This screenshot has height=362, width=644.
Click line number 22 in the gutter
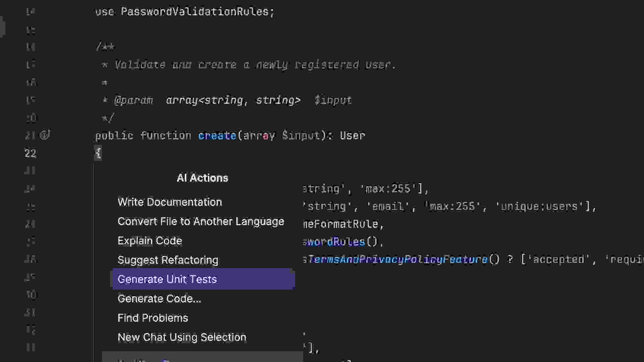point(30,154)
